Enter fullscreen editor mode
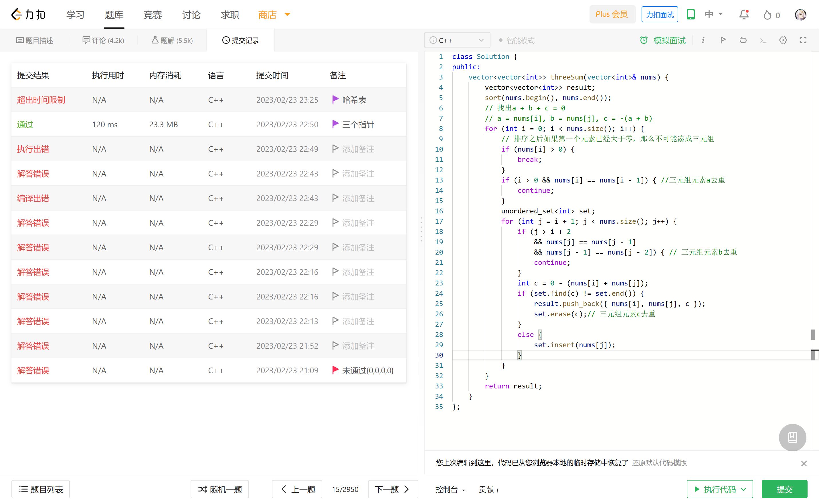 (803, 40)
